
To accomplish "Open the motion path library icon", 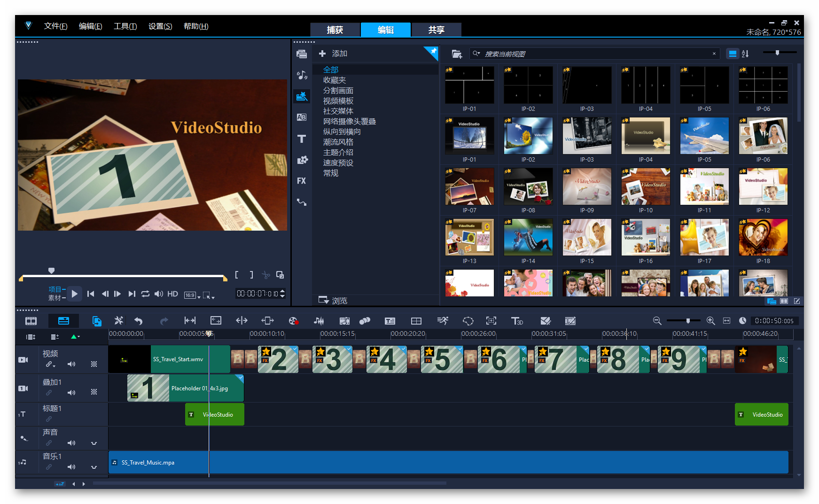I will tap(302, 202).
